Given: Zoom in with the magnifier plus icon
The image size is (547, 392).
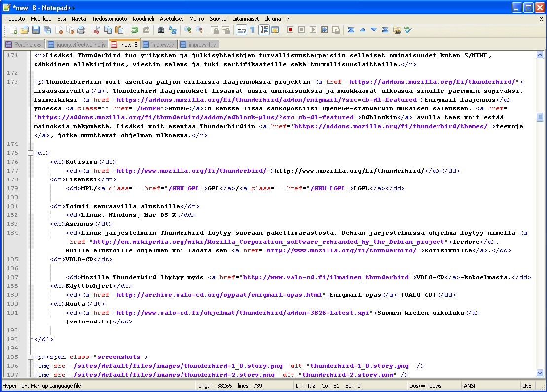Looking at the screenshot, I should 188,30.
